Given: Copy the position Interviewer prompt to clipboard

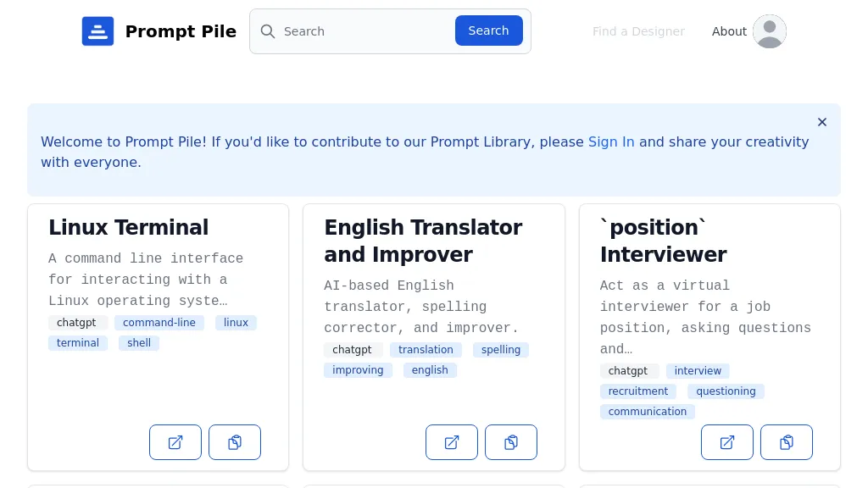Looking at the screenshot, I should (x=787, y=442).
